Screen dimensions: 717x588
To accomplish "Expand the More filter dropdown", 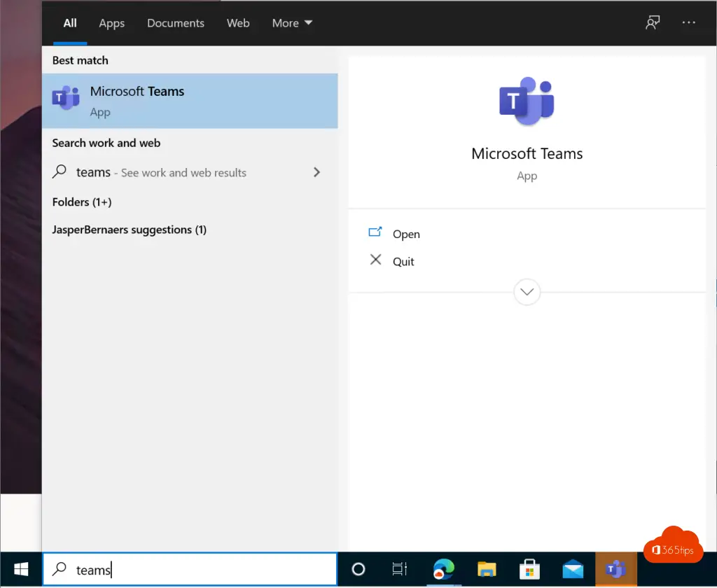I will click(x=292, y=23).
